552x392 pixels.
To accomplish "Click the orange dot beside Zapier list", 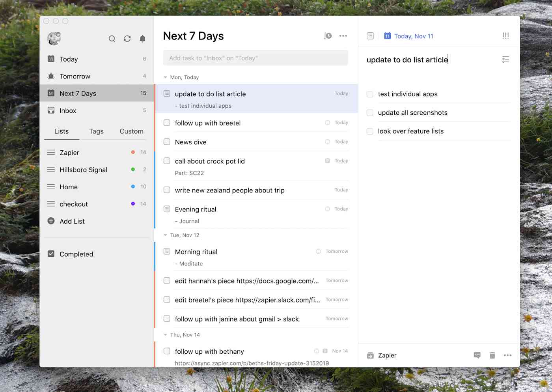I will [x=133, y=152].
